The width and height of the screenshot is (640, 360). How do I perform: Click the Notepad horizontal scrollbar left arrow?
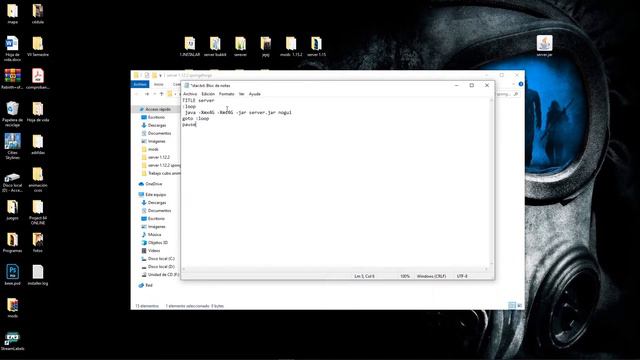pyautogui.click(x=184, y=269)
